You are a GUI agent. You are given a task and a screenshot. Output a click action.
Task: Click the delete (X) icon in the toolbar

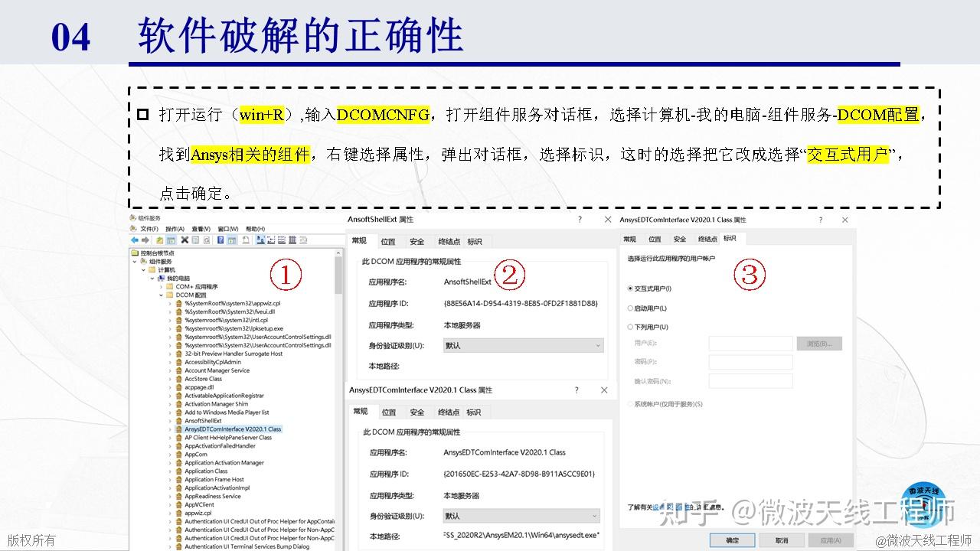coord(184,241)
